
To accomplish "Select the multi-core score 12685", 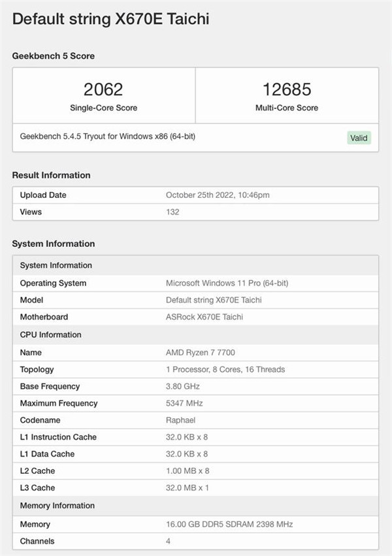I will coord(286,90).
